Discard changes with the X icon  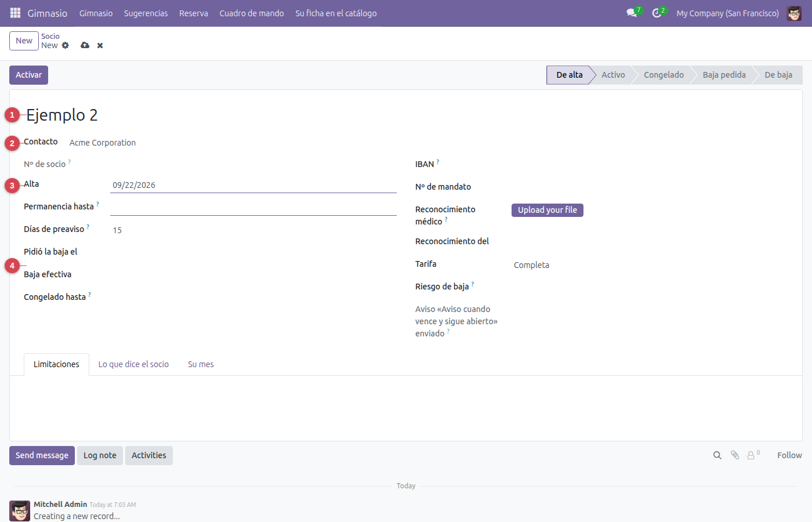(100, 45)
